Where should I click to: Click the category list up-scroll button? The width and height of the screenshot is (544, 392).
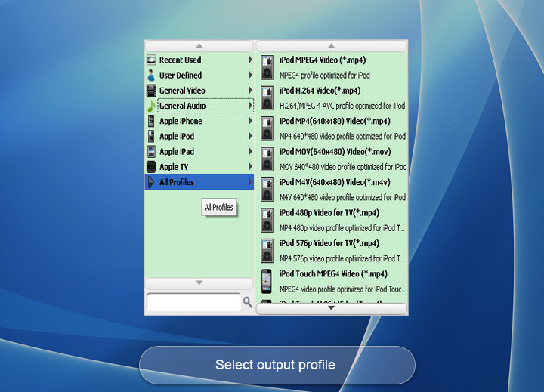[x=199, y=46]
